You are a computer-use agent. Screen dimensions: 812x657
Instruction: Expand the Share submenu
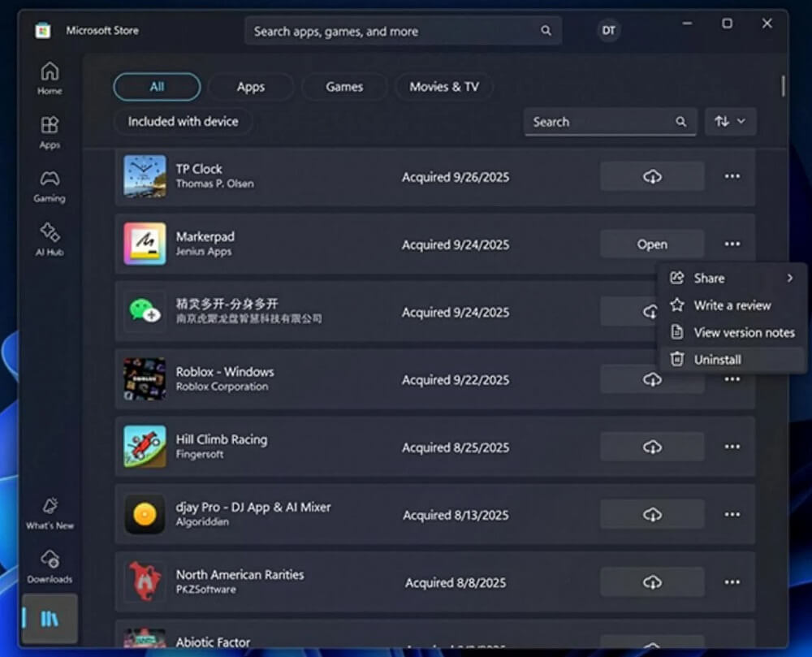click(x=710, y=278)
